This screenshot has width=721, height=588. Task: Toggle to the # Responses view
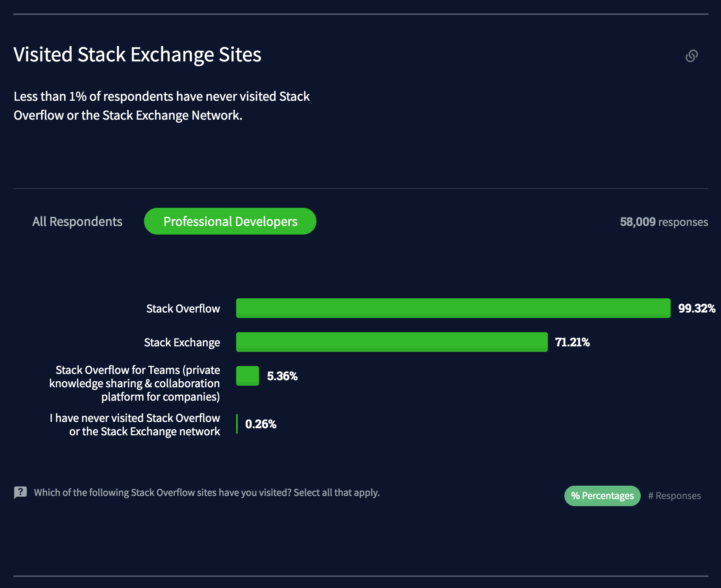674,496
